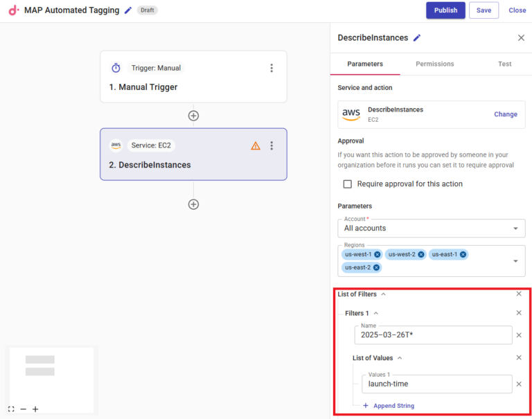Viewport: 532px width, 419px height.
Task: Open the three-dot menu on DescribeInstances node
Action: (x=272, y=145)
